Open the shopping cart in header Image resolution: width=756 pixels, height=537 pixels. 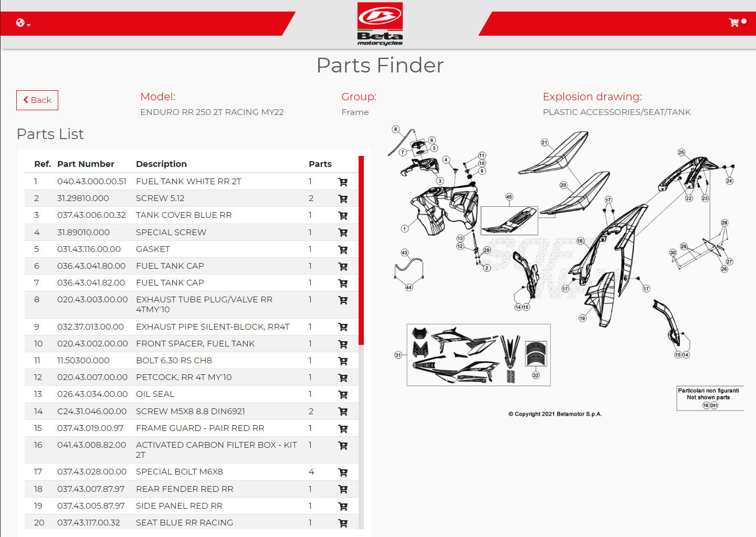point(737,23)
